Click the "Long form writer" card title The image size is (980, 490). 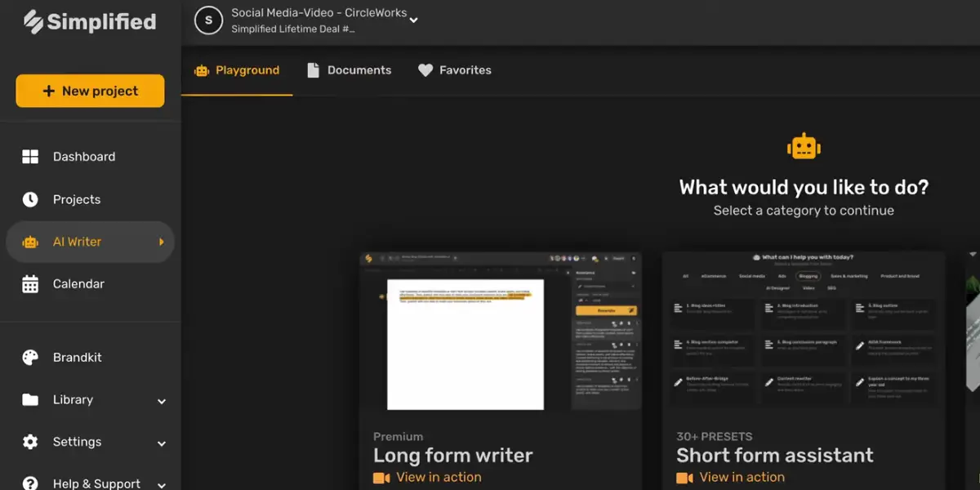tap(453, 455)
